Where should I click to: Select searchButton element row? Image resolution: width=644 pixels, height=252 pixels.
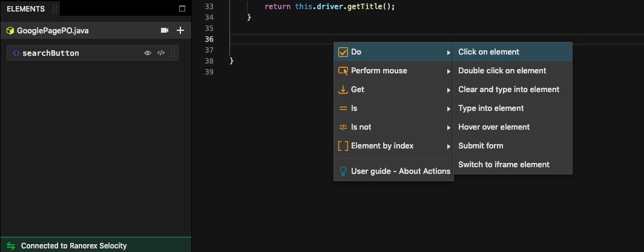(x=93, y=53)
